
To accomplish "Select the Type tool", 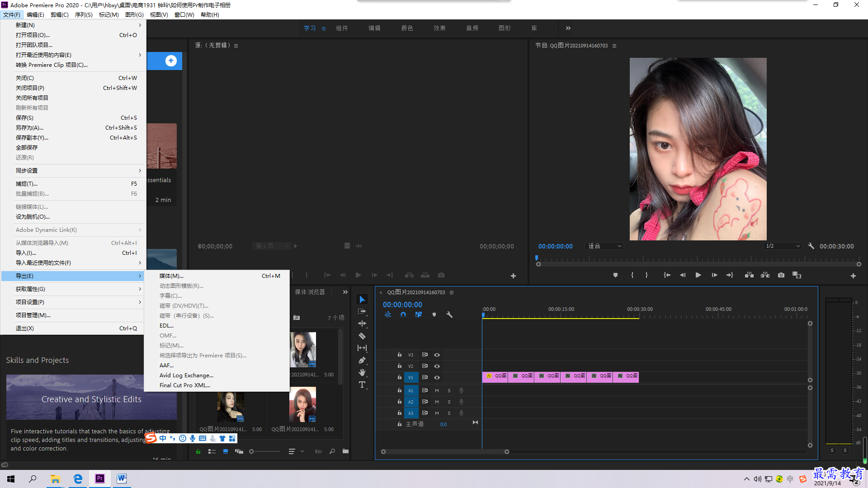I will point(362,385).
